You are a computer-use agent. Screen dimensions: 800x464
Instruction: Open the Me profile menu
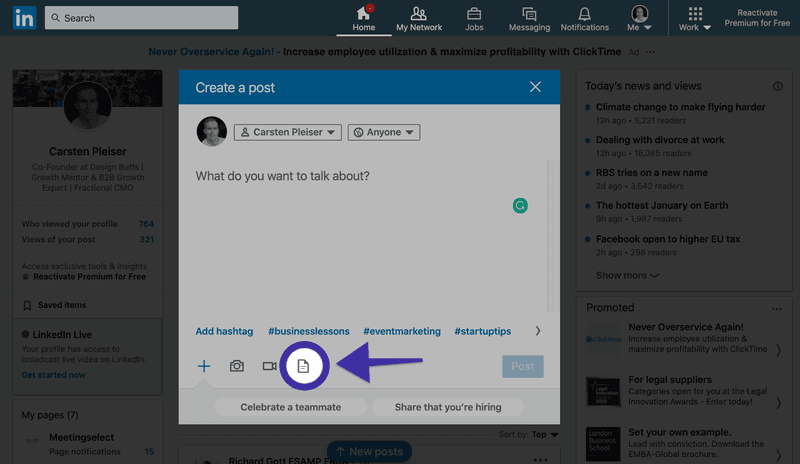[639, 19]
